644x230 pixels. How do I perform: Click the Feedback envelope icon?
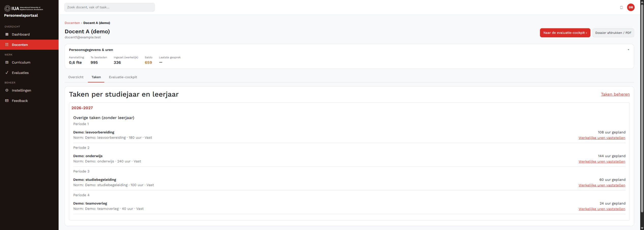(7, 101)
